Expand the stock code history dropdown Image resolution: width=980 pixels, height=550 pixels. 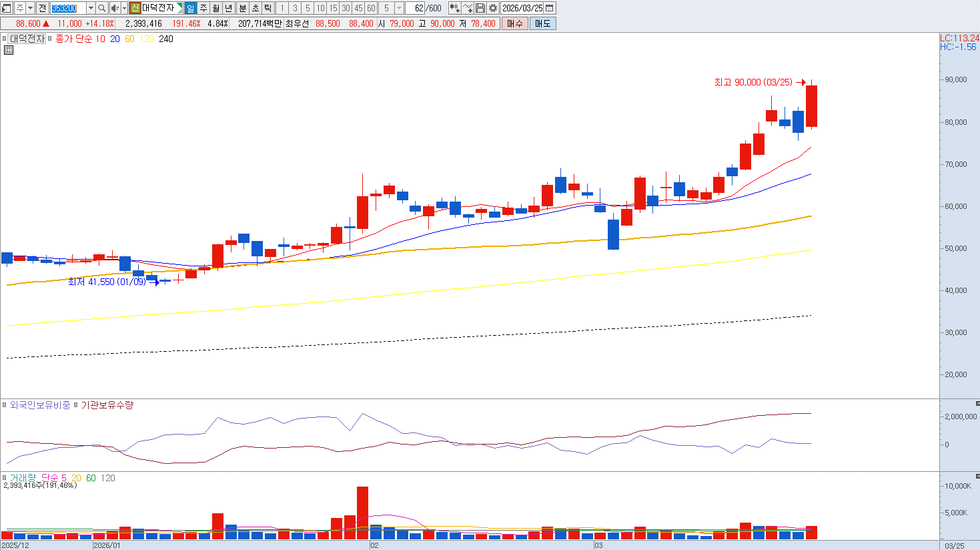[91, 8]
